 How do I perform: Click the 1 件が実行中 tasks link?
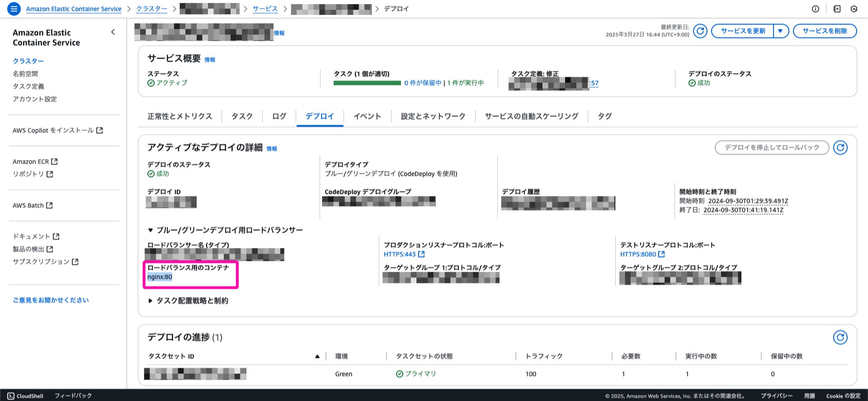[x=466, y=83]
